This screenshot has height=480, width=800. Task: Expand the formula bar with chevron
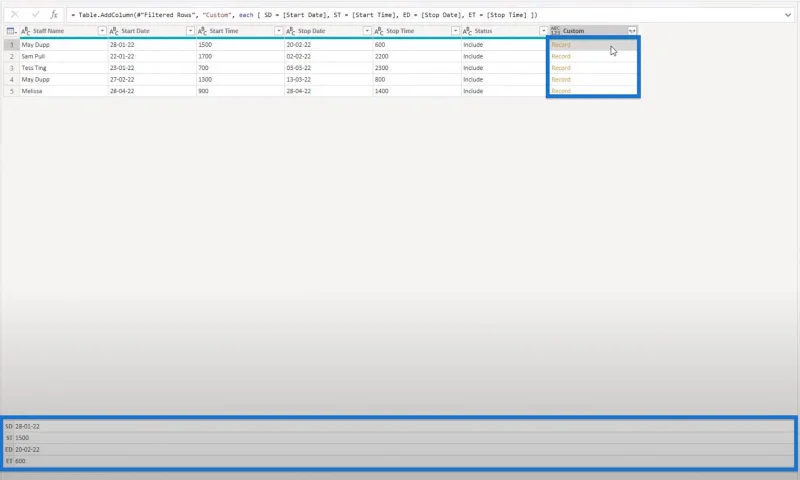tap(788, 15)
